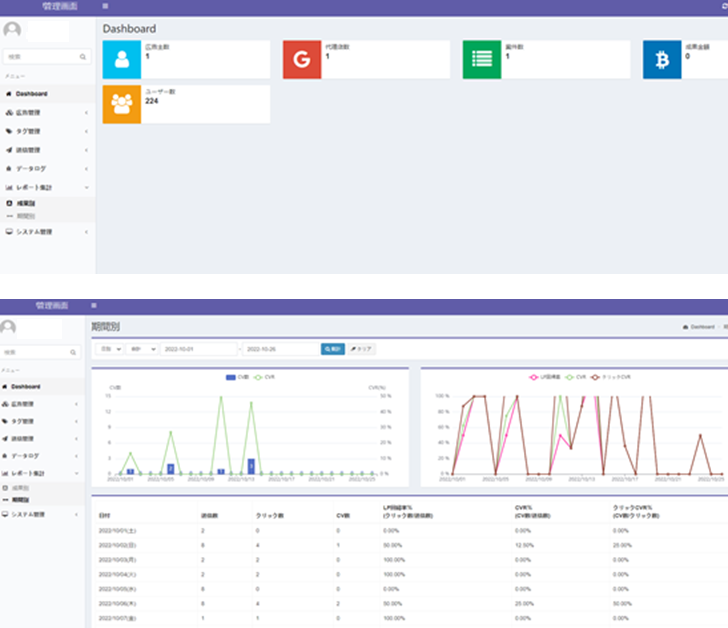Image resolution: width=728 pixels, height=628 pixels.
Task: Open the second dropdown in the filter bar
Action: (x=143, y=349)
